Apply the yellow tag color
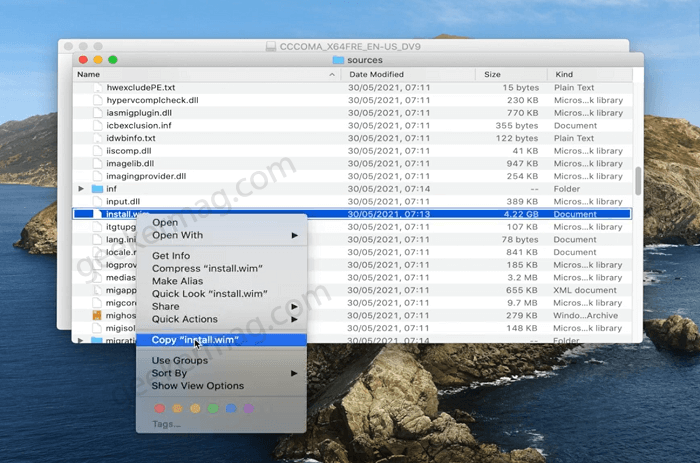700x463 pixels. [x=195, y=409]
